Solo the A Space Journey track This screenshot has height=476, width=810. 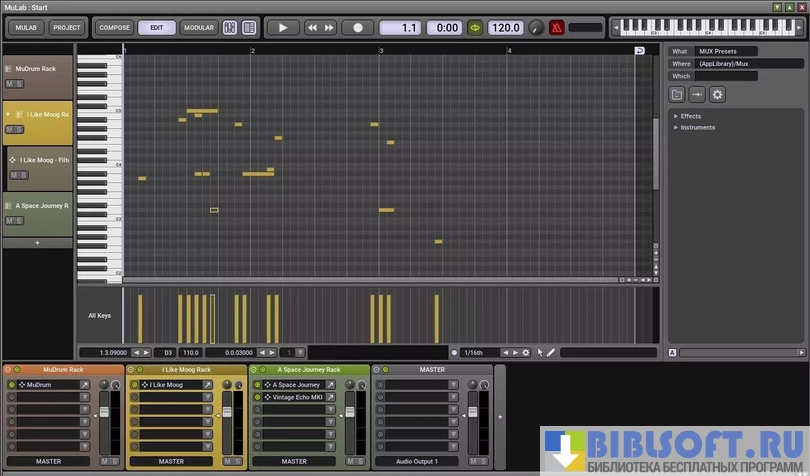tap(19, 222)
